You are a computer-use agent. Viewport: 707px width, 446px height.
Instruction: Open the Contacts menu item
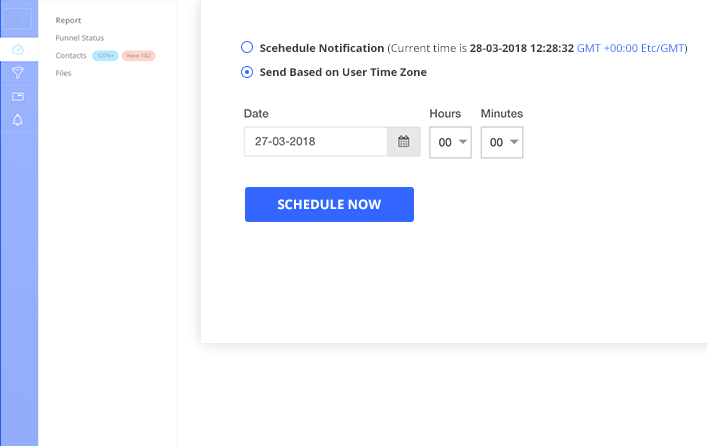pos(71,56)
